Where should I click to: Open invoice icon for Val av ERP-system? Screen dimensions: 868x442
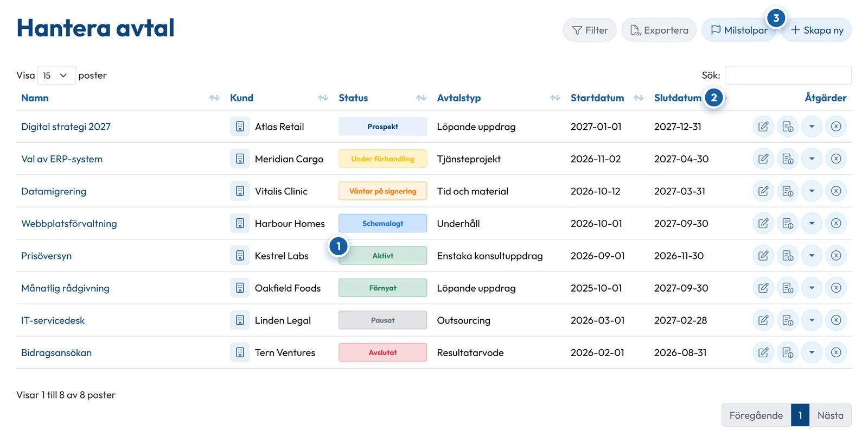point(788,159)
